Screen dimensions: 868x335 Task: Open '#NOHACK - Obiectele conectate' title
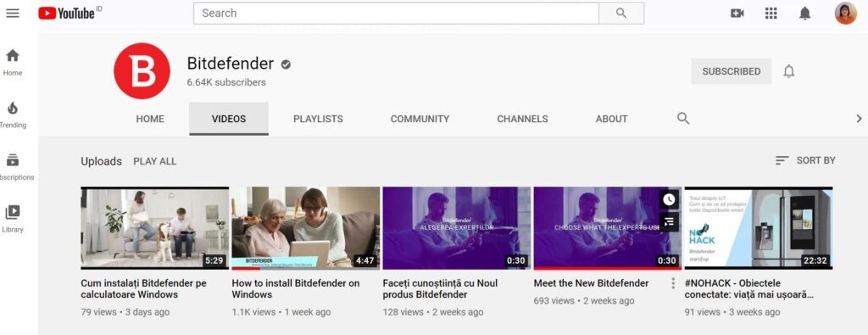749,289
